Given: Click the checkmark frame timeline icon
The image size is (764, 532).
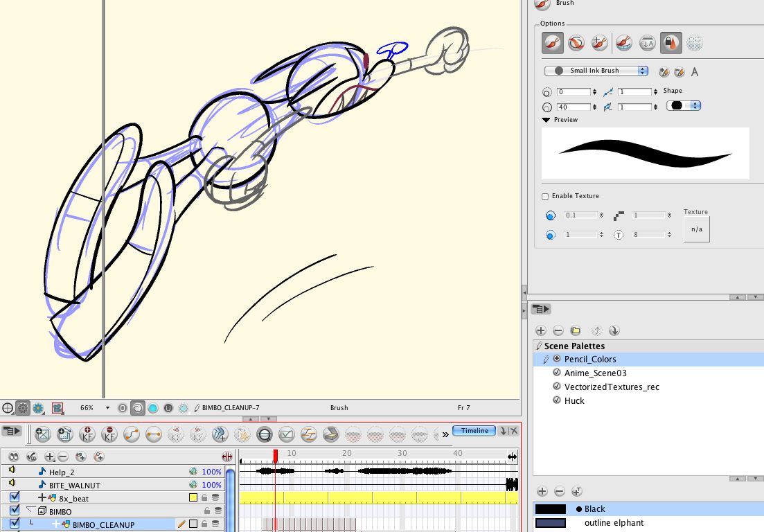Looking at the screenshot, I should coord(287,434).
